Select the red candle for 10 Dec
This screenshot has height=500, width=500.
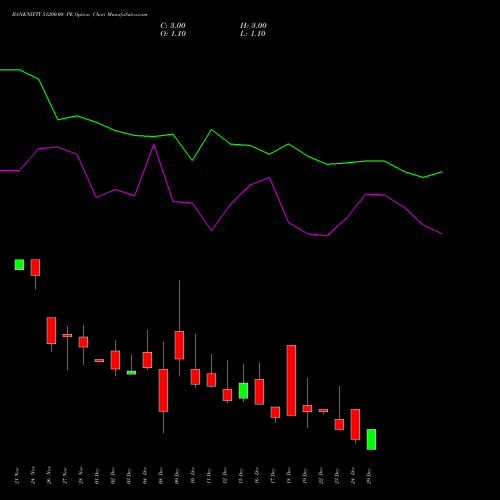click(195, 377)
